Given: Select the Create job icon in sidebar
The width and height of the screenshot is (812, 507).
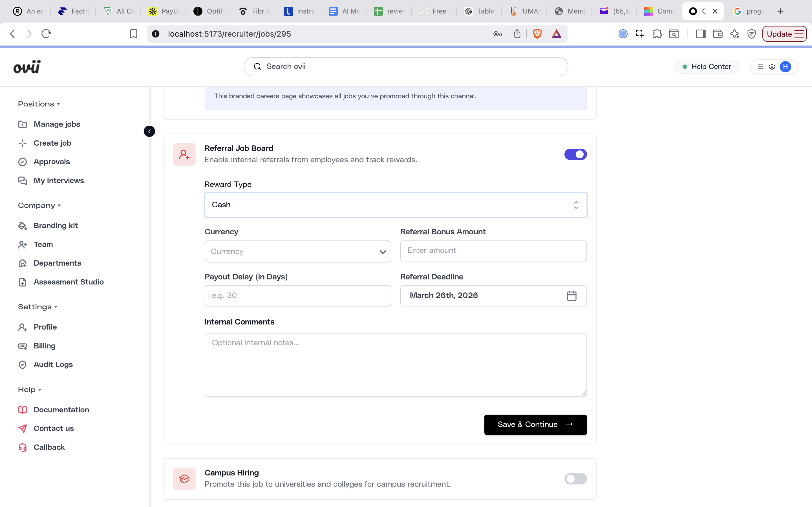Looking at the screenshot, I should pos(22,143).
